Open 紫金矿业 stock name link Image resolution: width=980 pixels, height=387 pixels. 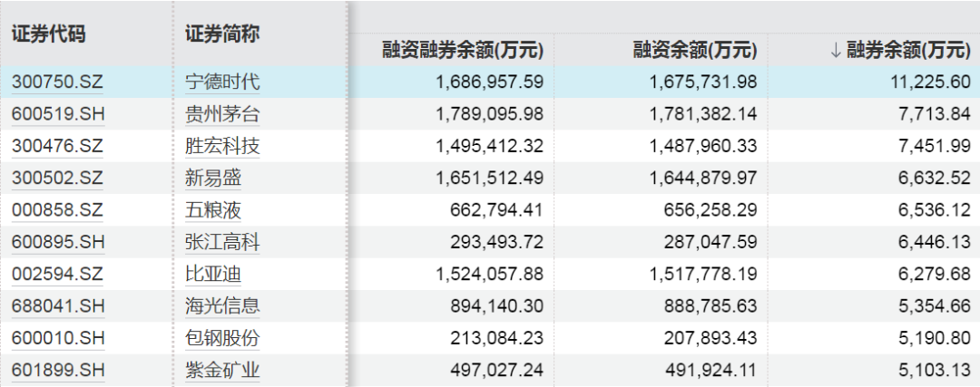tap(222, 370)
